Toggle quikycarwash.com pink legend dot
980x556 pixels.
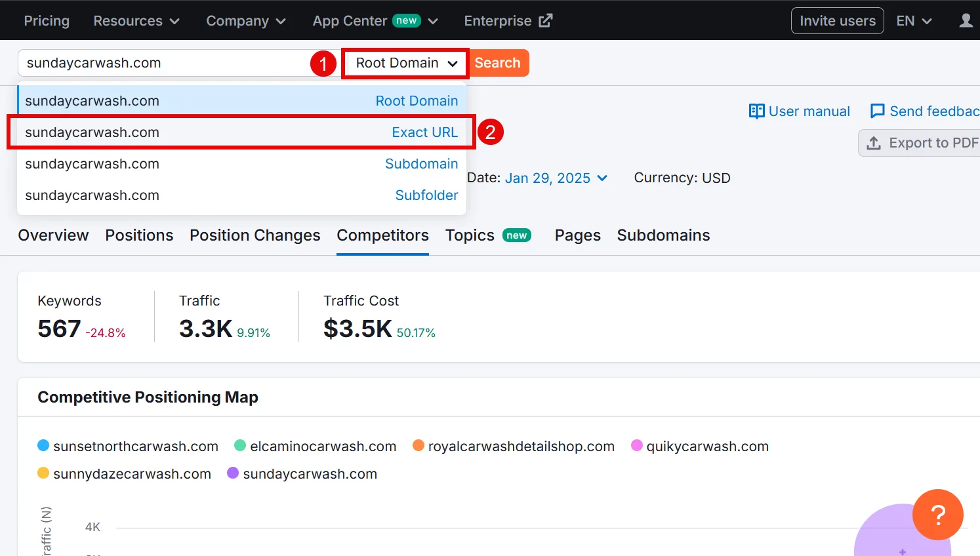[636, 446]
